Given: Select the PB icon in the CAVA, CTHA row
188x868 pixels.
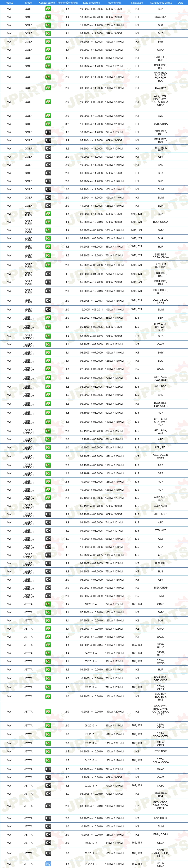Looking at the screenshot, I should 48,645.
